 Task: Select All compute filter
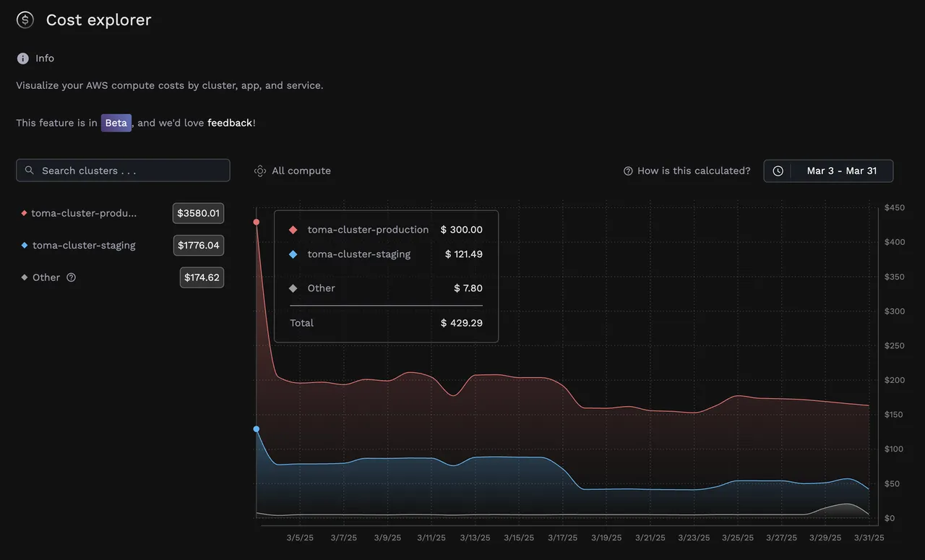[301, 171]
